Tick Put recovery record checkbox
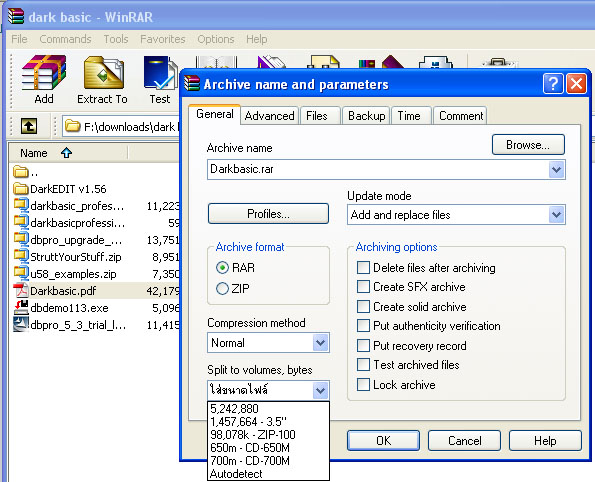Image resolution: width=595 pixels, height=482 pixels. tap(363, 345)
